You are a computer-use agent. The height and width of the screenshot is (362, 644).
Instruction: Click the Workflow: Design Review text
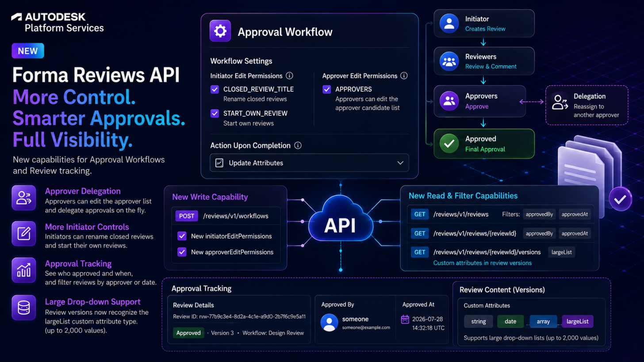[273, 333]
